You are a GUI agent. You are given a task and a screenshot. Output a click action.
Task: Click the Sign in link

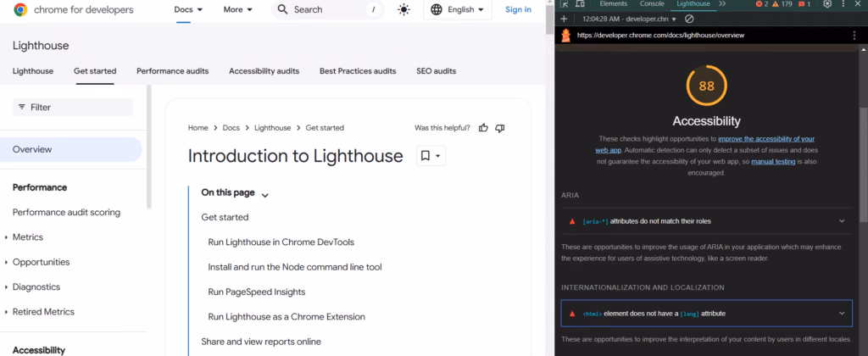518,9
